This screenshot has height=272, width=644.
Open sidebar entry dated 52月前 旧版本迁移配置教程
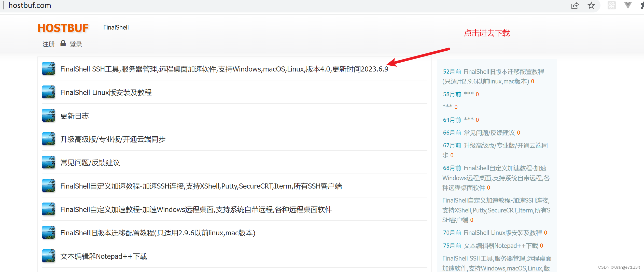tap(493, 76)
